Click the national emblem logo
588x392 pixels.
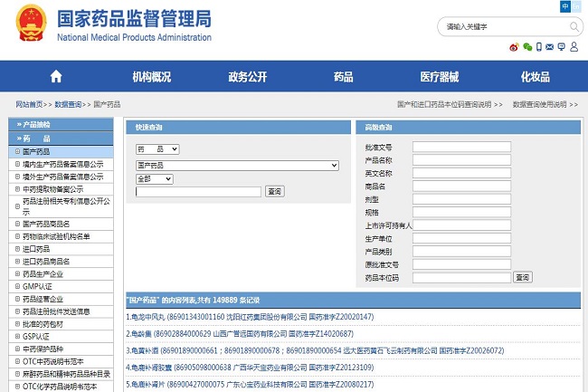coord(32,23)
